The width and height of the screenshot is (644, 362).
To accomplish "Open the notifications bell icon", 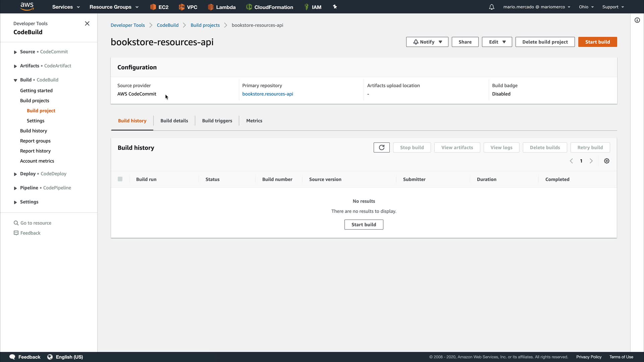I will pos(491,7).
